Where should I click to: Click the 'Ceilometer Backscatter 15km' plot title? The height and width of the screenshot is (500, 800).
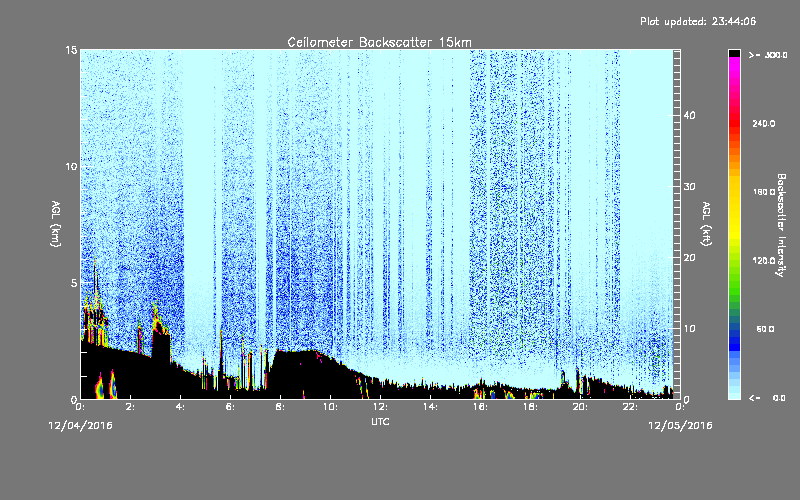click(379, 42)
